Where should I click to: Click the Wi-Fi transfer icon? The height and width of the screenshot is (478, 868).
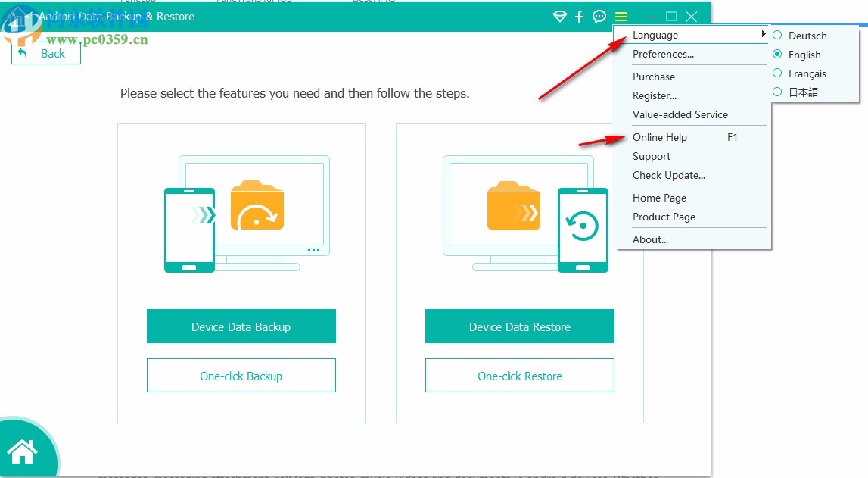tap(559, 16)
